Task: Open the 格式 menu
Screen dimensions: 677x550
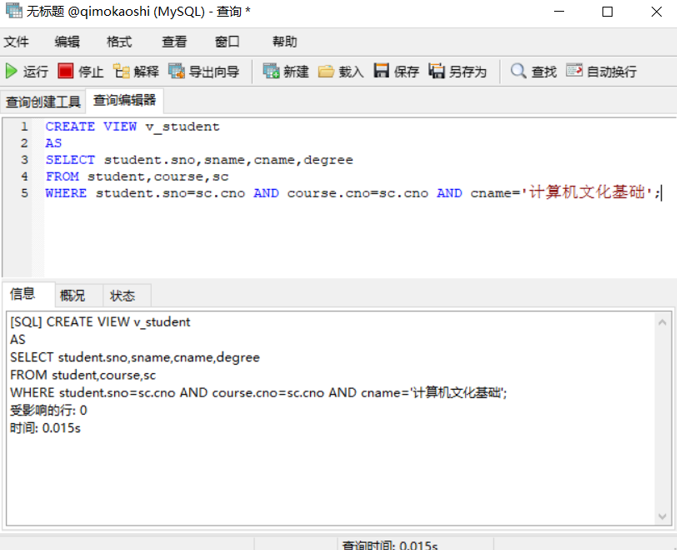Action: pos(119,42)
